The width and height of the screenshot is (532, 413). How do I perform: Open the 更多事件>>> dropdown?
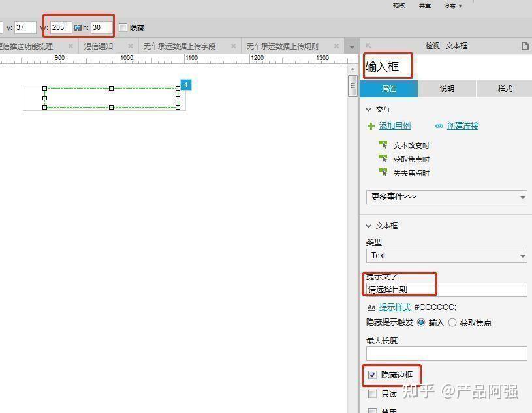[446, 197]
